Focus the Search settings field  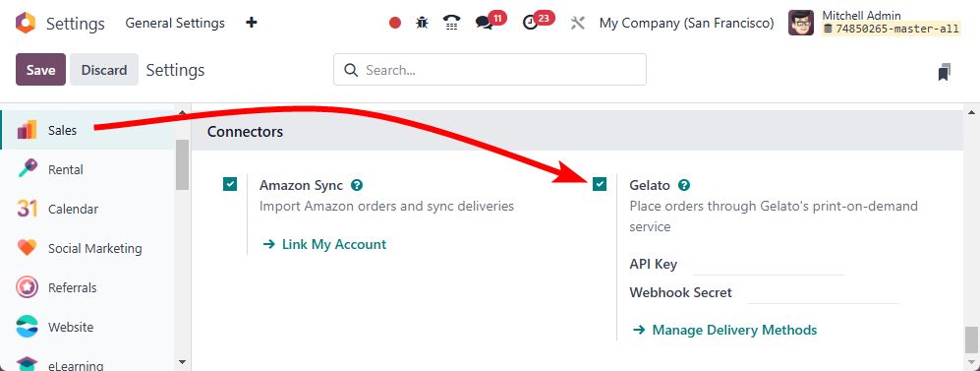click(490, 70)
